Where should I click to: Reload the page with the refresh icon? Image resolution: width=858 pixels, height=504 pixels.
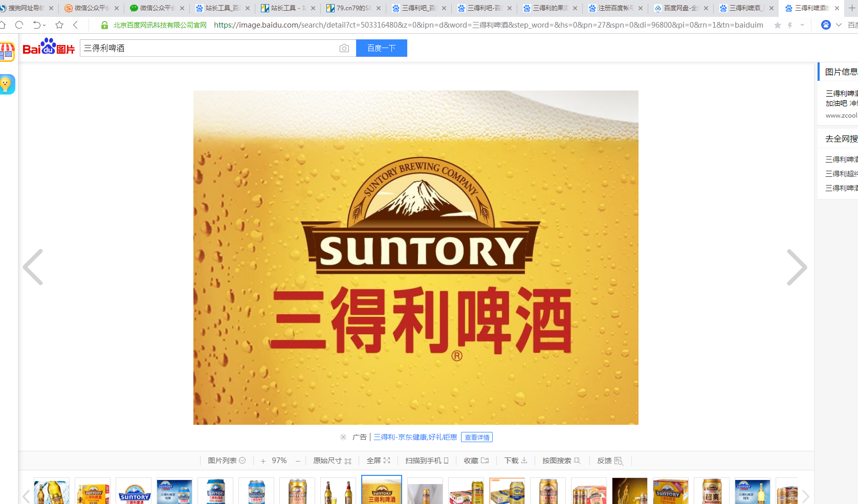(x=19, y=25)
